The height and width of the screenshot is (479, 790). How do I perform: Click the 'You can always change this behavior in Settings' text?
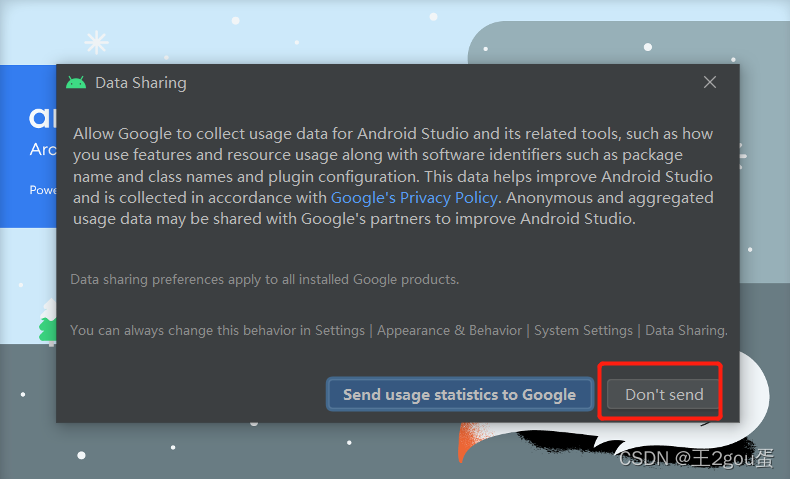pyautogui.click(x=399, y=330)
